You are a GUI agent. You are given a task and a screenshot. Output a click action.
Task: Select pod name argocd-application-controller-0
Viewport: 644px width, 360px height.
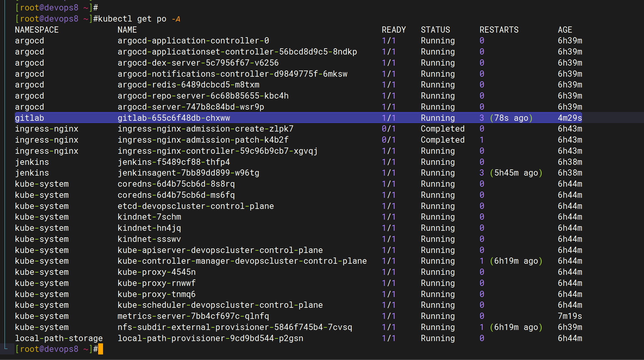point(193,41)
